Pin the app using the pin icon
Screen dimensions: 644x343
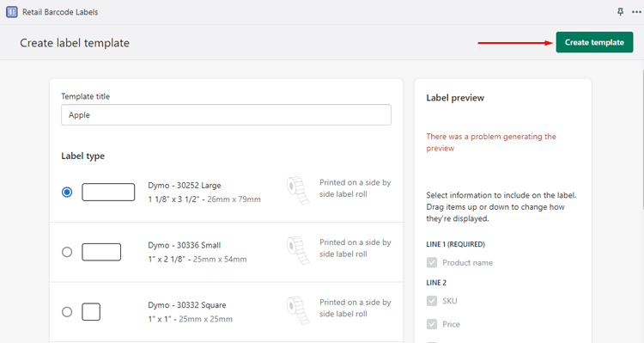[620, 12]
